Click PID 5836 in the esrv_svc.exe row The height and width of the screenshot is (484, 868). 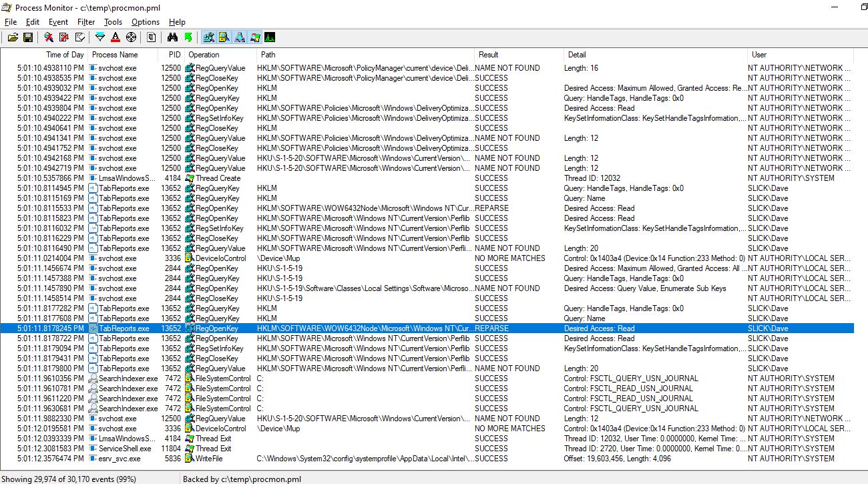(x=173, y=459)
